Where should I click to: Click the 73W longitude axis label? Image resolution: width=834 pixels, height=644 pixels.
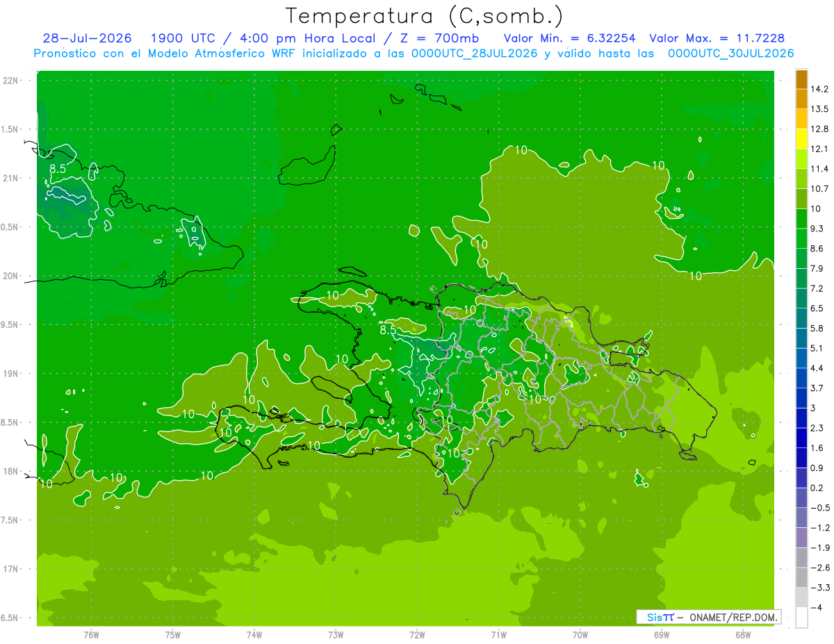coord(336,635)
